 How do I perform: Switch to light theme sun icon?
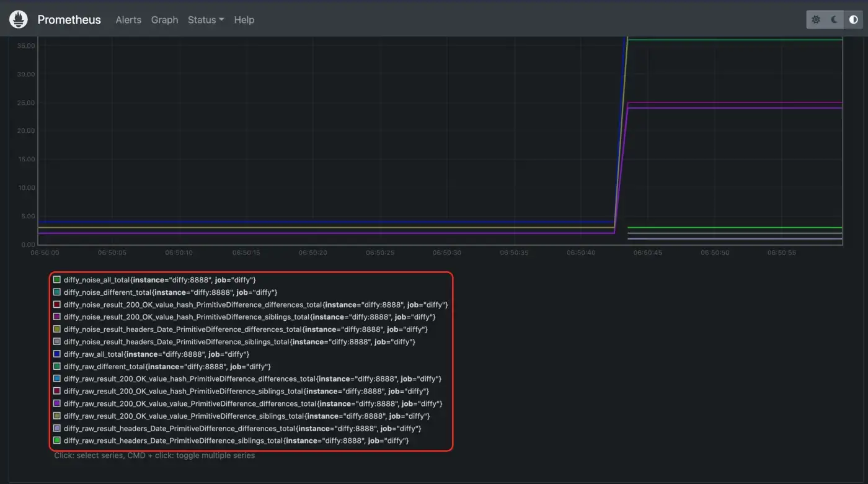tap(816, 20)
